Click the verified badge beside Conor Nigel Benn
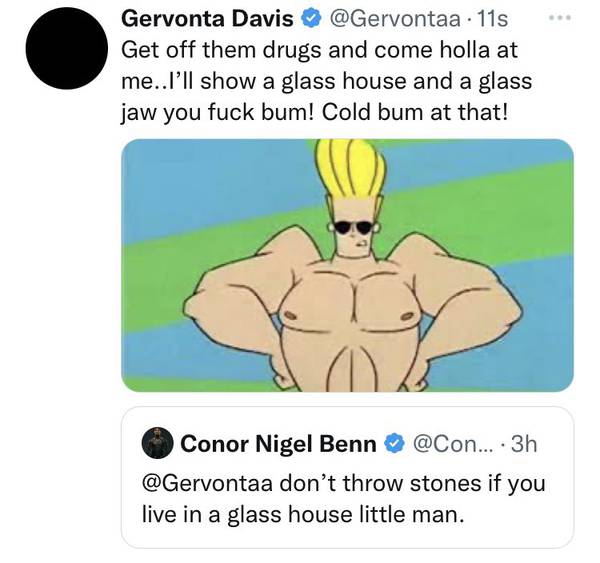The width and height of the screenshot is (600, 563). click(x=394, y=442)
